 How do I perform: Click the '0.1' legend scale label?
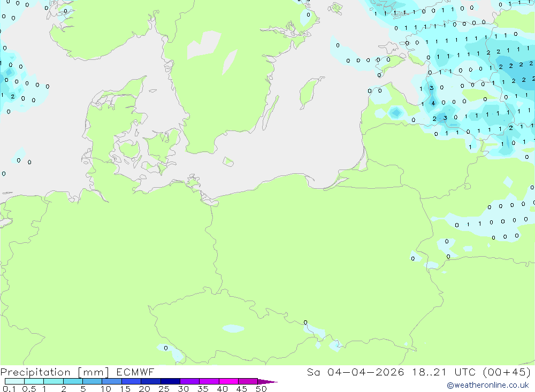point(9,389)
